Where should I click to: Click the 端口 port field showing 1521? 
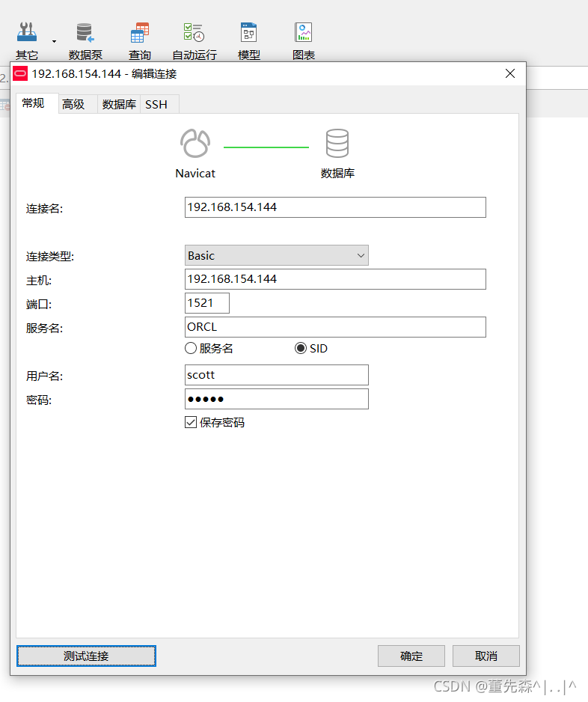click(x=207, y=303)
